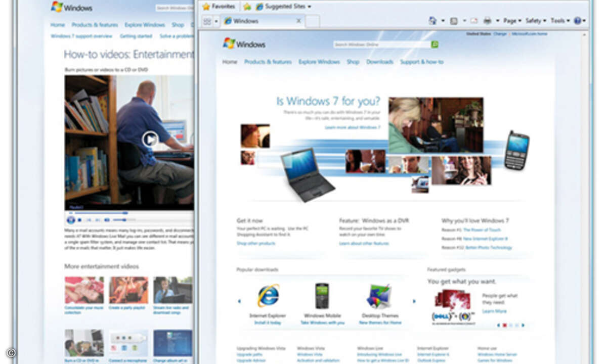This screenshot has width=607, height=364.
Task: Open the dropdown arrow next to Print icon
Action: pos(497,21)
